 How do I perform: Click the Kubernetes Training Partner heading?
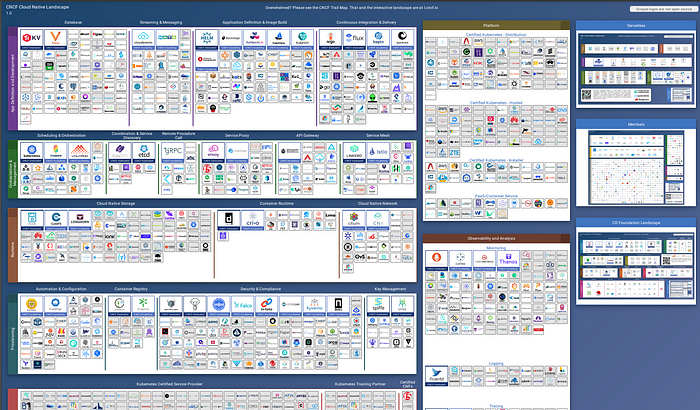click(360, 384)
